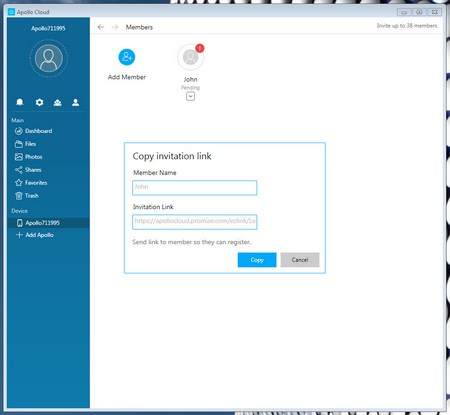450x415 pixels.
Task: Click the red alert badge on John
Action: (199, 48)
